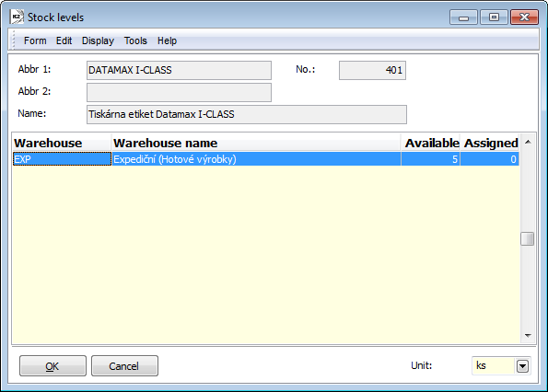Click the Assigned value 0 cell

pyautogui.click(x=490, y=159)
